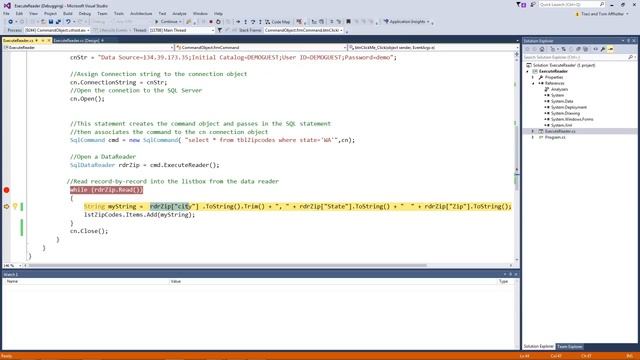This screenshot has height=360, width=640.
Task: Click Solution Explorer Properties wrench icon
Action: (603, 49)
